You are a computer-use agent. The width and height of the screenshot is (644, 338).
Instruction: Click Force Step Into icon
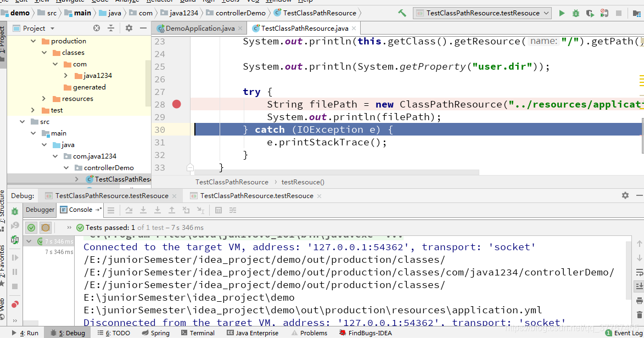click(x=158, y=210)
